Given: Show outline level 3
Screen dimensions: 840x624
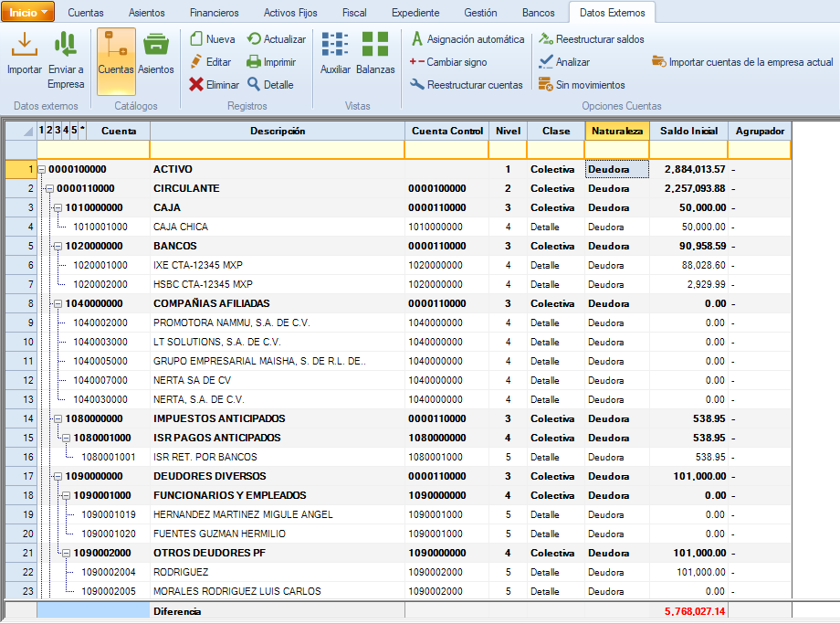Looking at the screenshot, I should 58,130.
